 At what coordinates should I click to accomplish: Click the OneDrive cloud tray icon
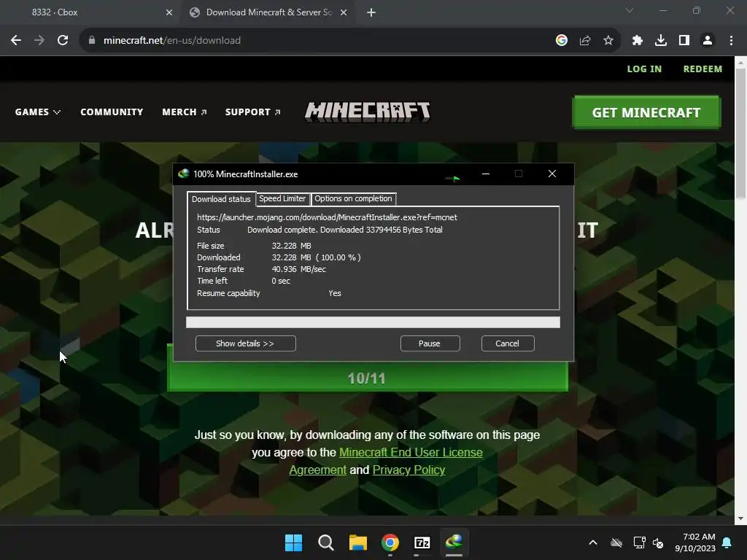click(616, 542)
